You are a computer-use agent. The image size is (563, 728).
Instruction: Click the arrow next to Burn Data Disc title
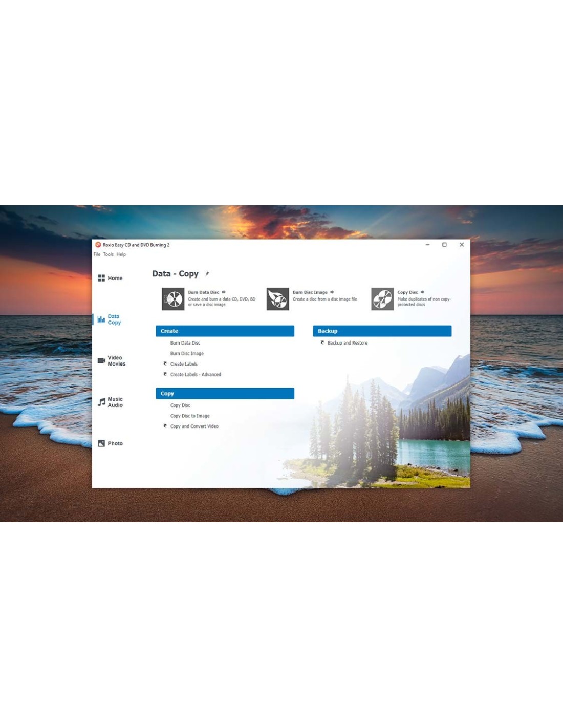(x=224, y=292)
